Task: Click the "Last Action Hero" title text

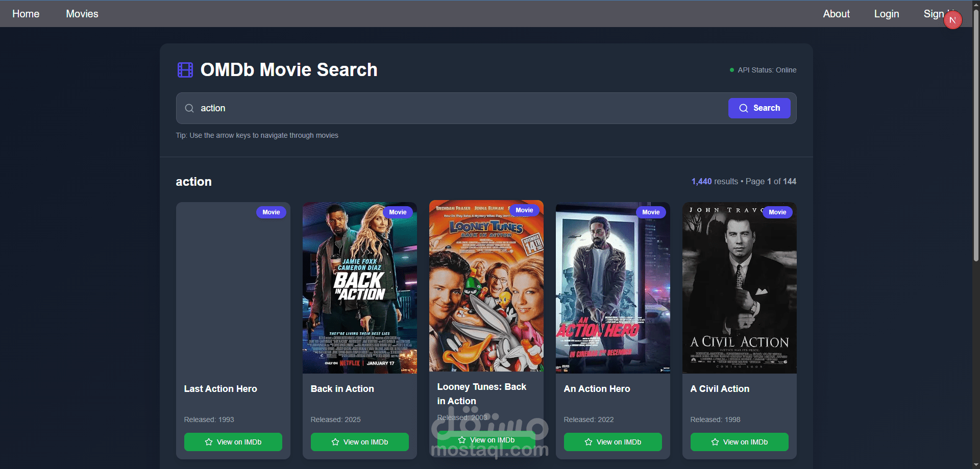Action: (x=220, y=389)
